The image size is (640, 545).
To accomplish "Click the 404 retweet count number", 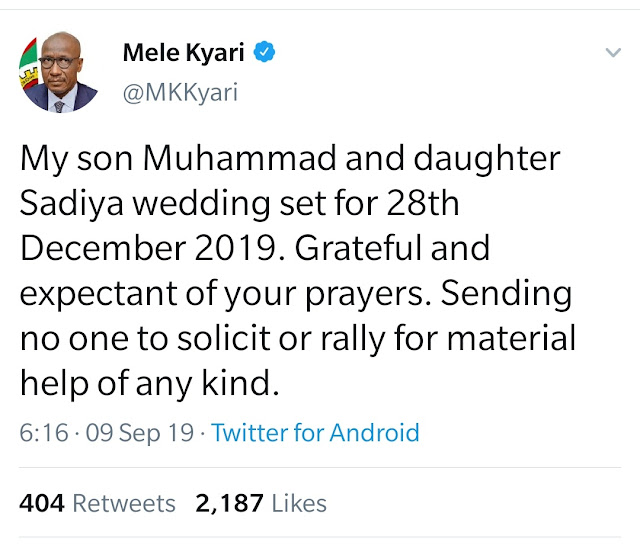I will 42,503.
